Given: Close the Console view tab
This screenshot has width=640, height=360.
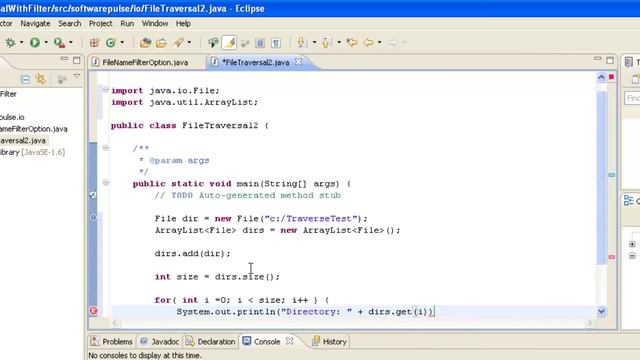Looking at the screenshot, I should [x=289, y=341].
